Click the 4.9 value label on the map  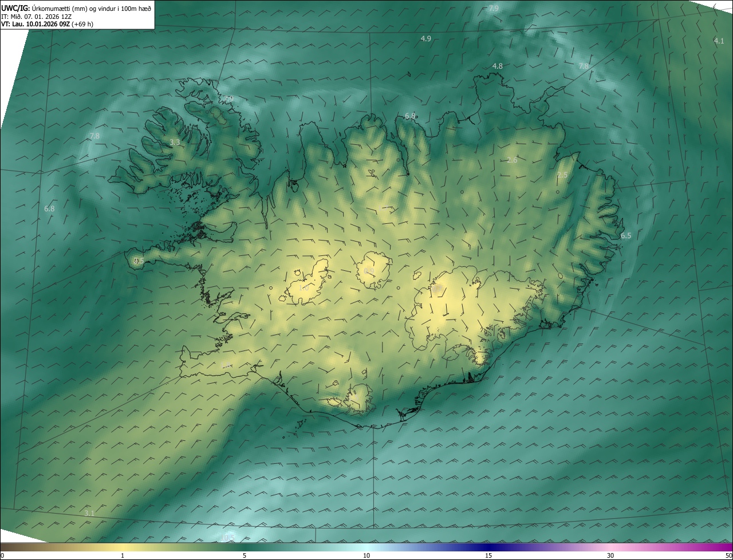click(425, 38)
